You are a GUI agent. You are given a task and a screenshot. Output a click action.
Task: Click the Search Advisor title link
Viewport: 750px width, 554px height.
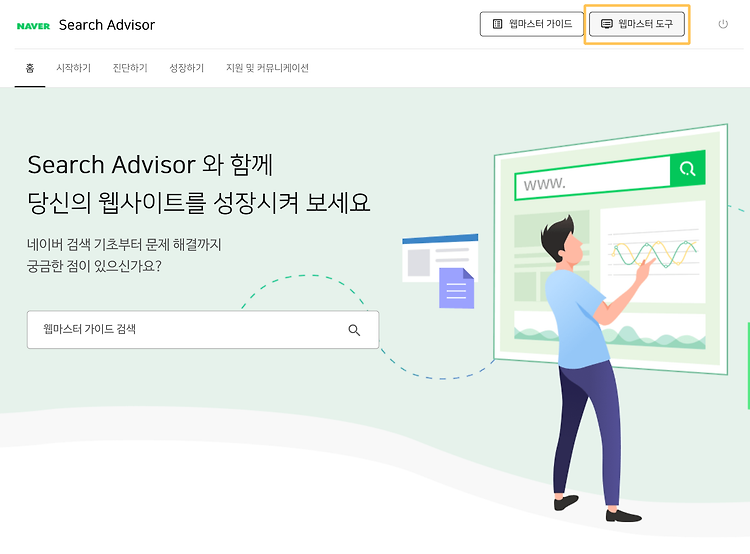[x=107, y=25]
